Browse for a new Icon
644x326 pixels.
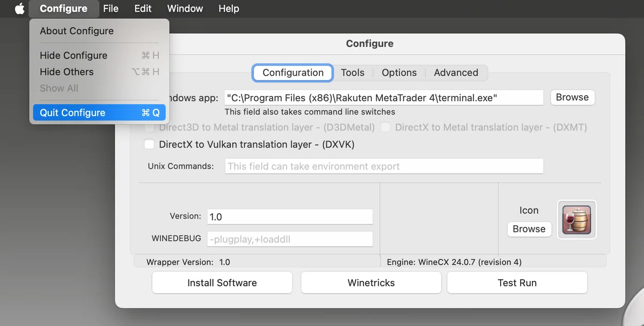[529, 229]
